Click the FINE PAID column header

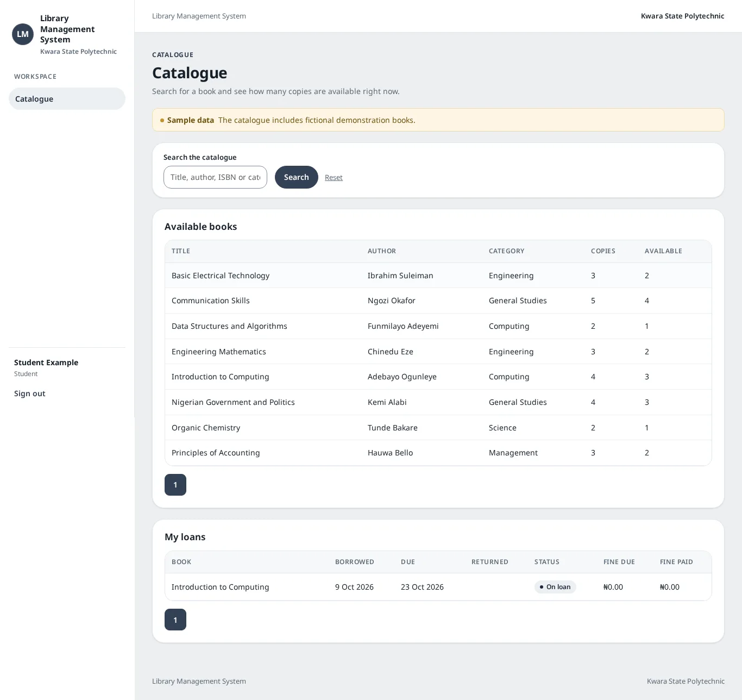pos(676,562)
